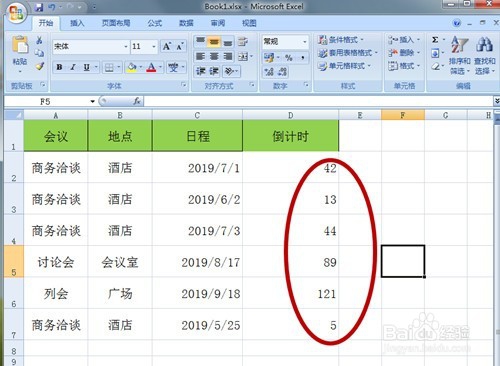This screenshot has width=500, height=366.
Task: Toggle underline formatting
Action: click(86, 67)
